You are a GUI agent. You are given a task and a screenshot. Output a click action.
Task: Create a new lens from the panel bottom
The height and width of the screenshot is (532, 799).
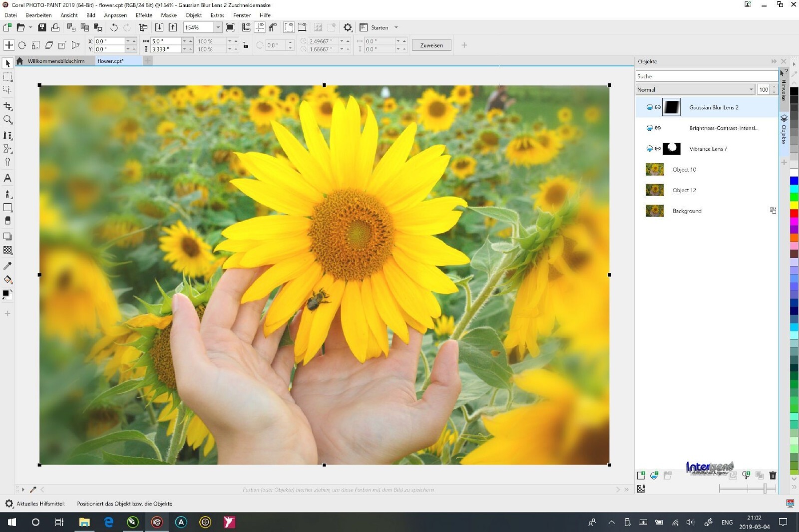pos(654,475)
